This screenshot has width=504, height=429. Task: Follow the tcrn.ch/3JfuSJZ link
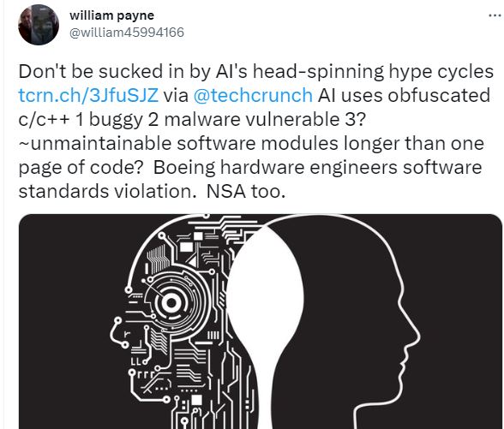(x=88, y=95)
